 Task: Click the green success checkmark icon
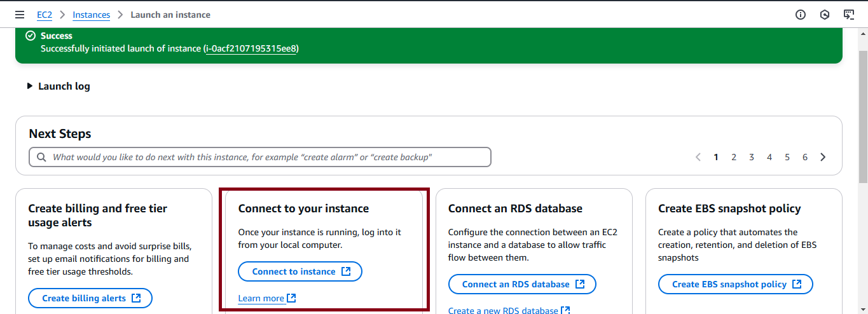coord(30,36)
